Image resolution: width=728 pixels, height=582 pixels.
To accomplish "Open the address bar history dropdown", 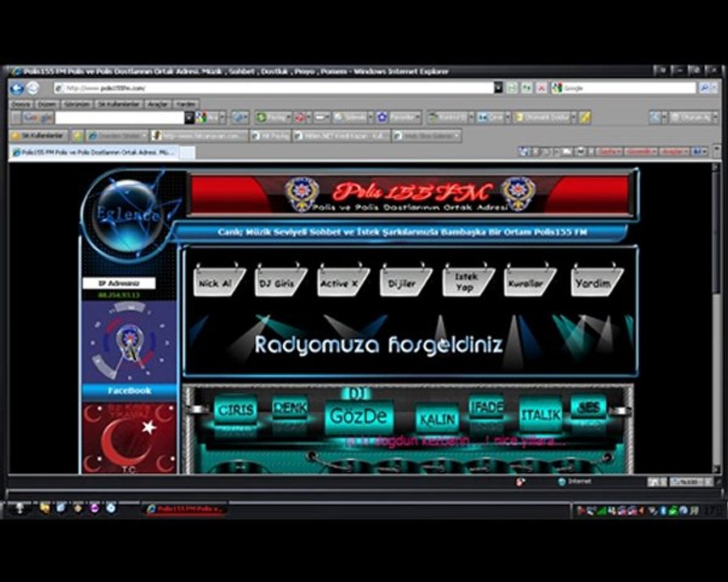I will pyautogui.click(x=498, y=88).
